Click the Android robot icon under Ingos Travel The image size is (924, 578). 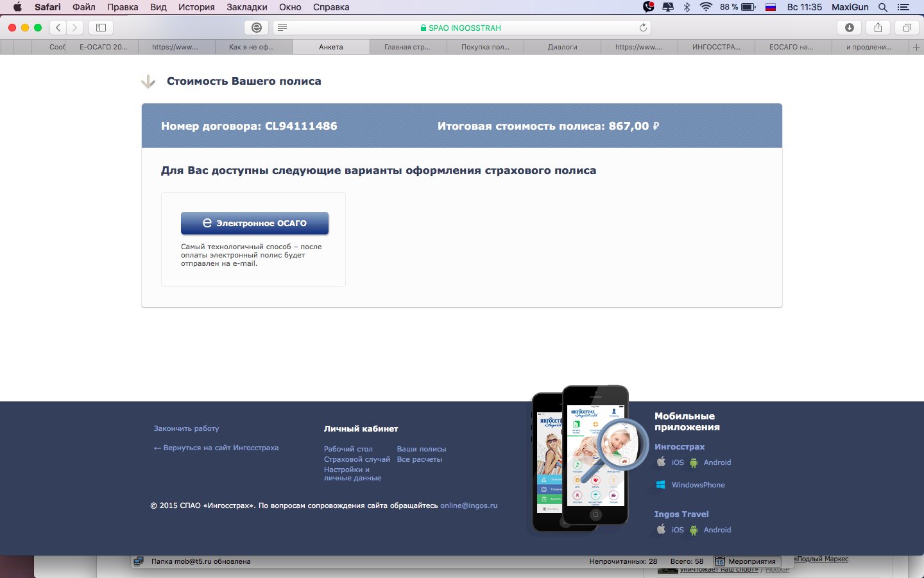[x=693, y=530]
